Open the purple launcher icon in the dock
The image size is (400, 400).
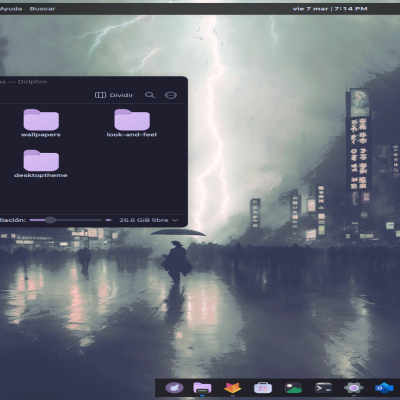click(174, 388)
